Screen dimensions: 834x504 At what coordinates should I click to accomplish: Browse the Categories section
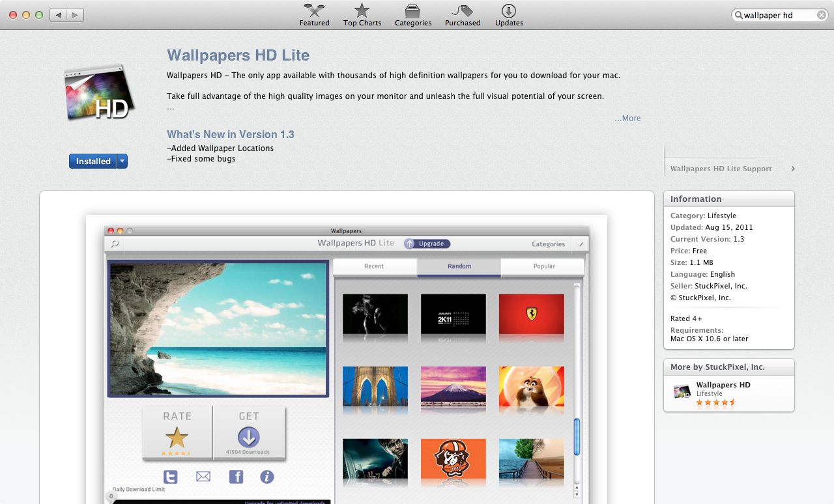(413, 14)
